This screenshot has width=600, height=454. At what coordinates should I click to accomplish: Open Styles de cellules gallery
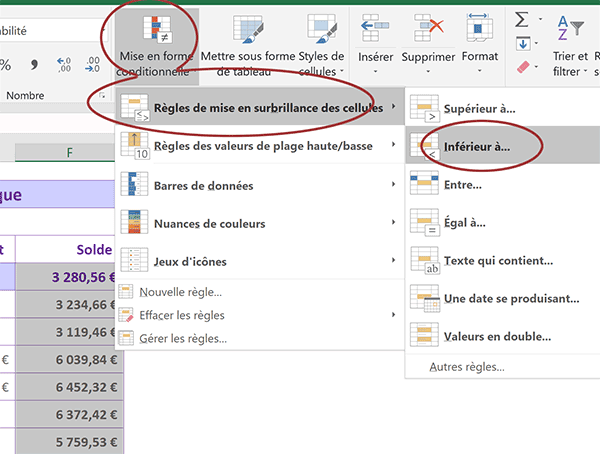click(x=321, y=46)
